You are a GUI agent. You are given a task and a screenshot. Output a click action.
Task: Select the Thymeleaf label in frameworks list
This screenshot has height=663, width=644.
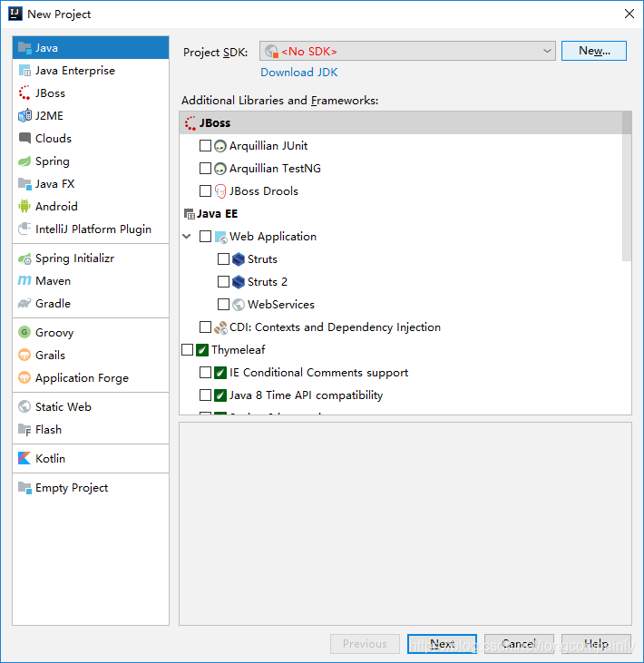[239, 350]
